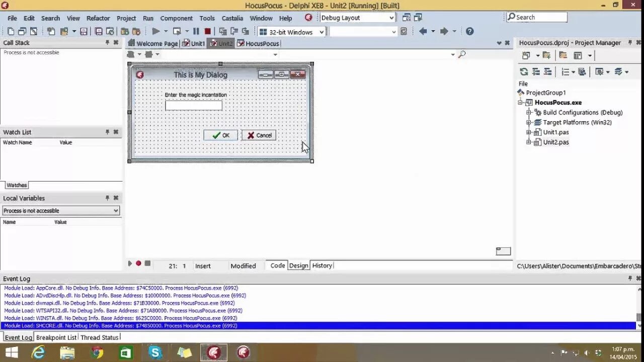
Task: Click record macro red dot
Action: (138, 263)
